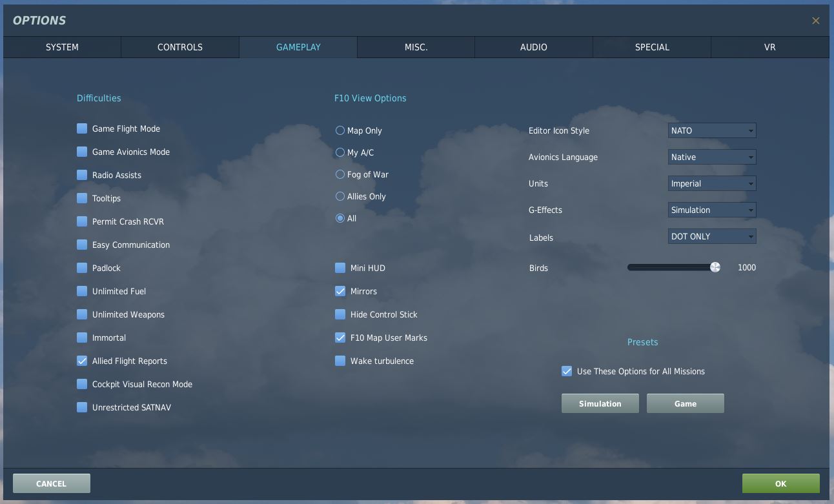Enable Cockpit Visual Recon Mode
This screenshot has height=504, width=834.
[x=82, y=384]
